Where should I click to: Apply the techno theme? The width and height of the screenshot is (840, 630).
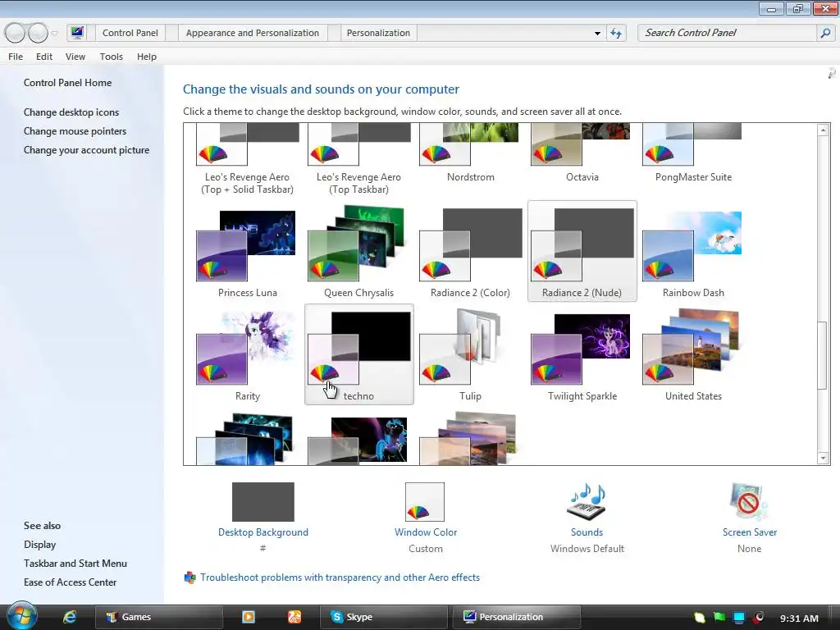(x=359, y=354)
